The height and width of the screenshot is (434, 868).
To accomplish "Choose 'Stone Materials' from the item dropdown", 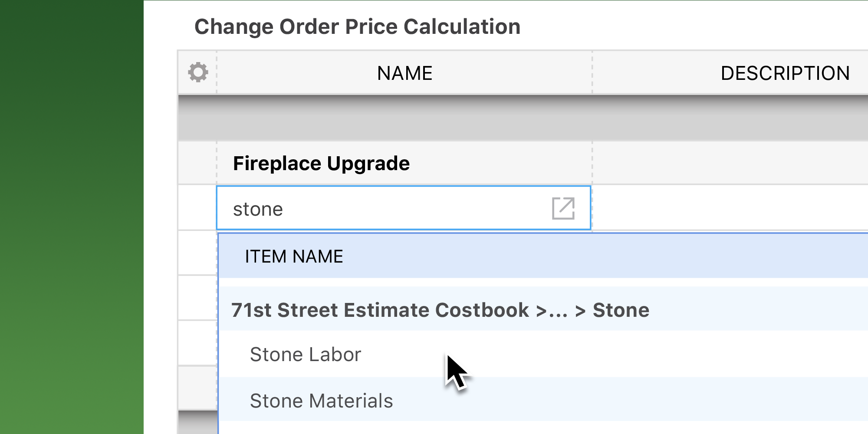I will pyautogui.click(x=322, y=401).
